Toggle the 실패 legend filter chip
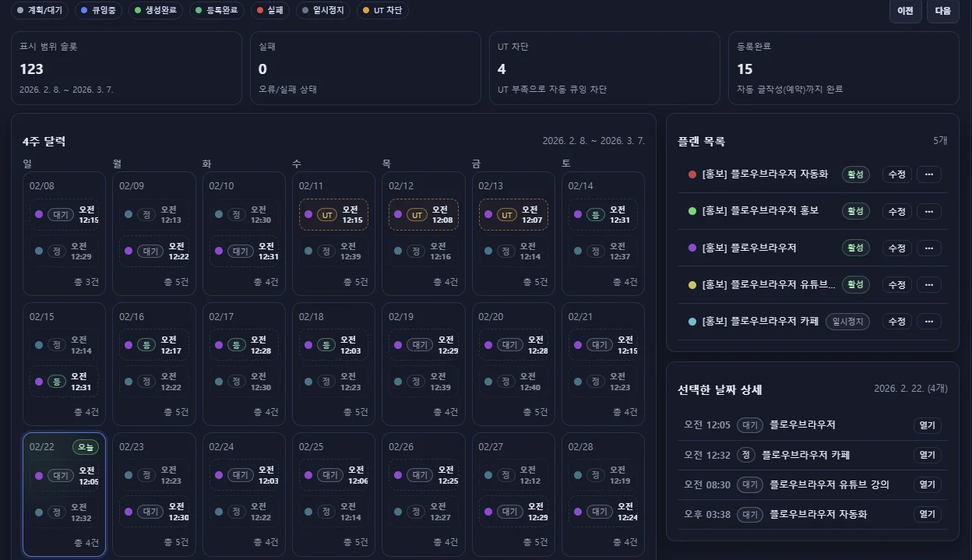 click(269, 10)
